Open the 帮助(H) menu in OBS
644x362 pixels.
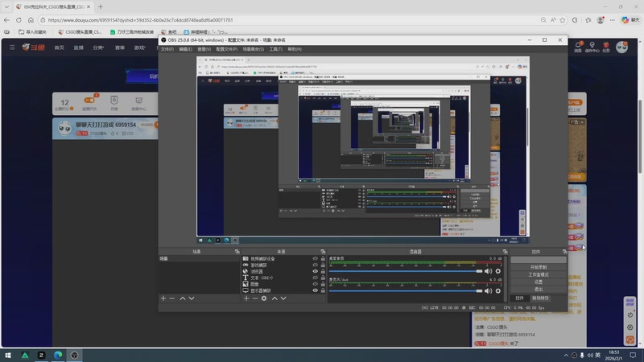295,49
